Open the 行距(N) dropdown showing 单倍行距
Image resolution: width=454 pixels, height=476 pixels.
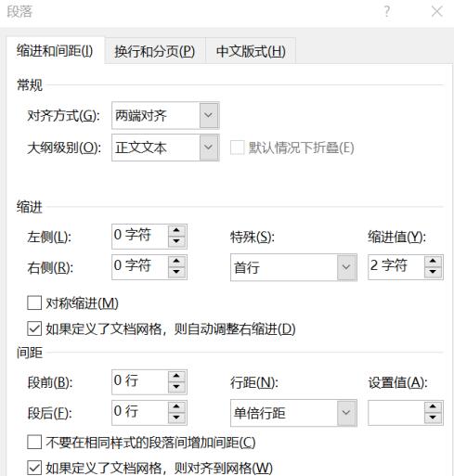(x=293, y=413)
